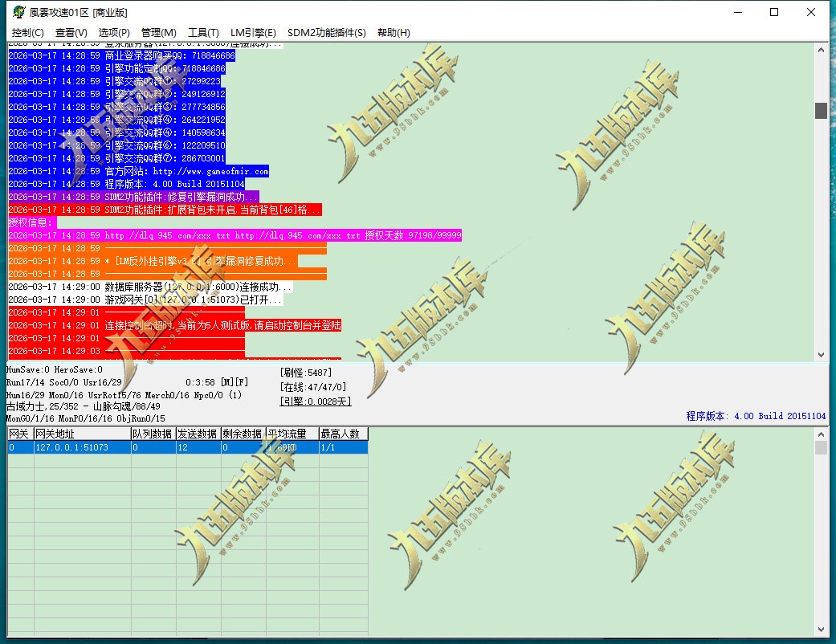Open the LM引擎(E) menu
The image size is (836, 644).
253,32
